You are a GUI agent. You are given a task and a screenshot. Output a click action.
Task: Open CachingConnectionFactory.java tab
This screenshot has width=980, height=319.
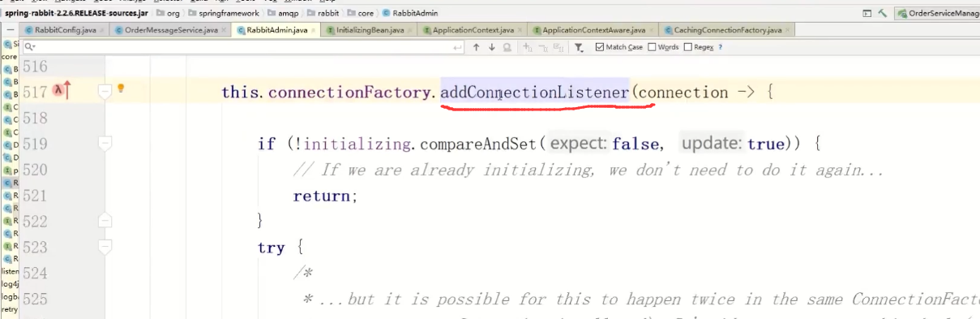point(726,30)
